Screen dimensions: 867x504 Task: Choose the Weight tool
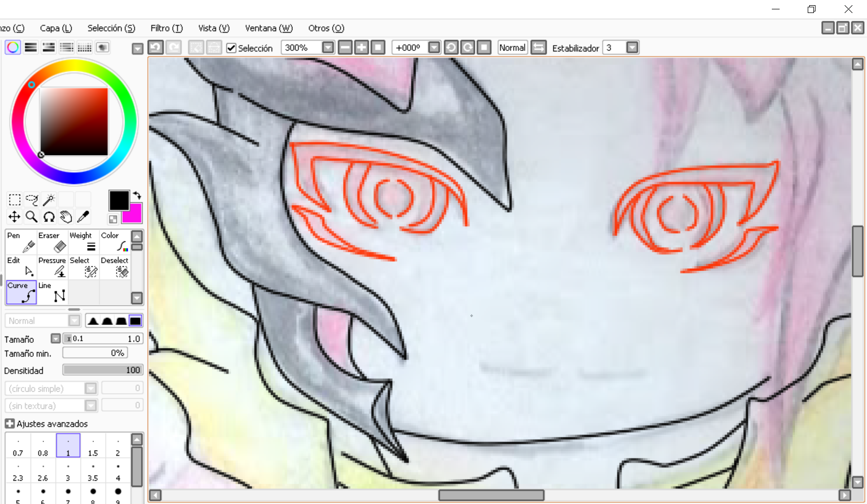coord(84,242)
